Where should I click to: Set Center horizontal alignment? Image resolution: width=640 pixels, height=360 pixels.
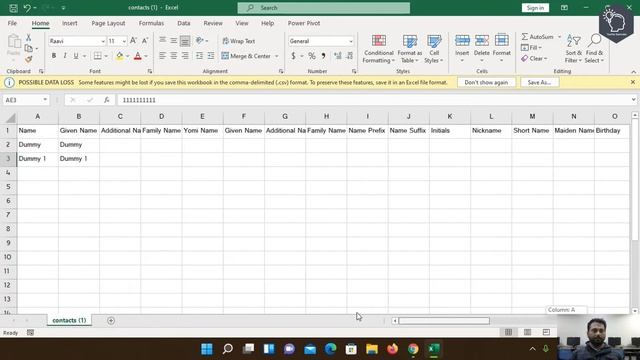click(x=174, y=56)
